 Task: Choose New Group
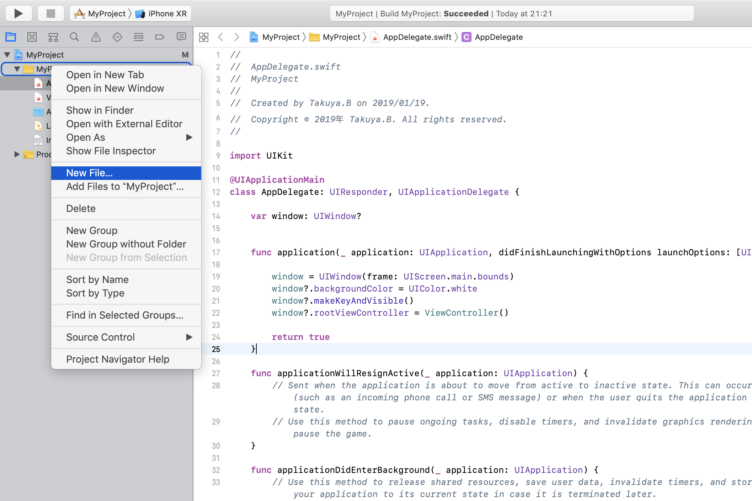(126, 231)
